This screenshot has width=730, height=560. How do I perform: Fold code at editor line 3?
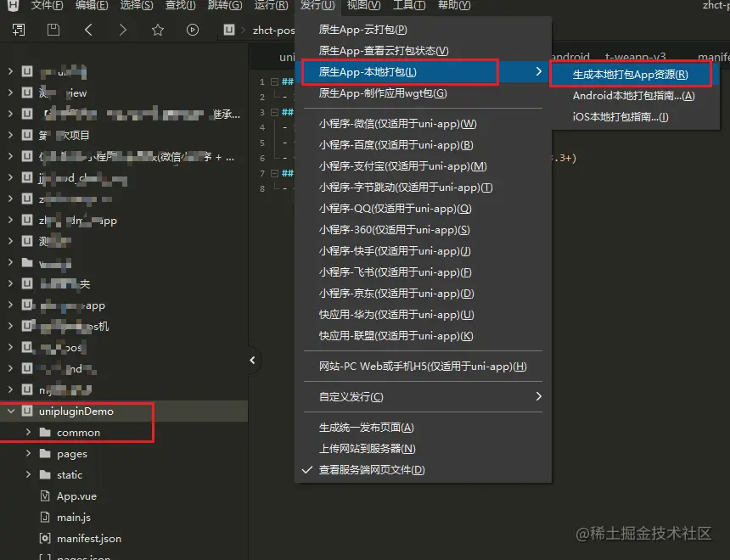pyautogui.click(x=274, y=112)
